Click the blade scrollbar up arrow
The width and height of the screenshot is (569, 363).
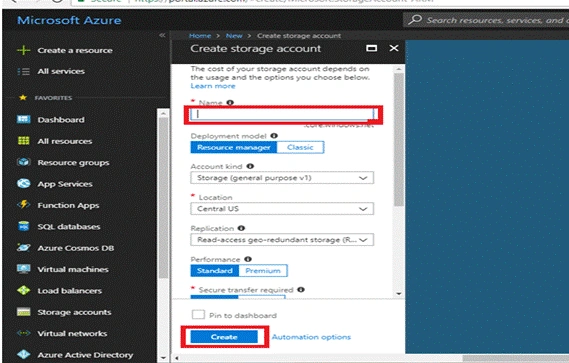399,69
